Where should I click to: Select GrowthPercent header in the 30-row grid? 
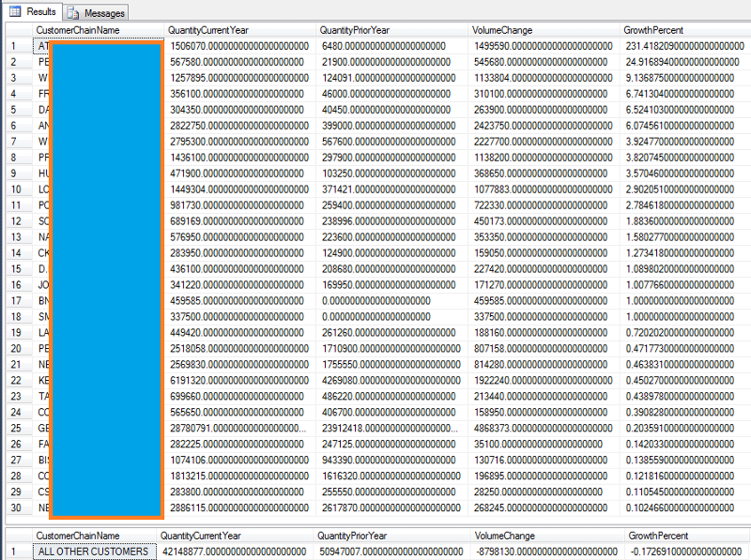click(x=685, y=30)
